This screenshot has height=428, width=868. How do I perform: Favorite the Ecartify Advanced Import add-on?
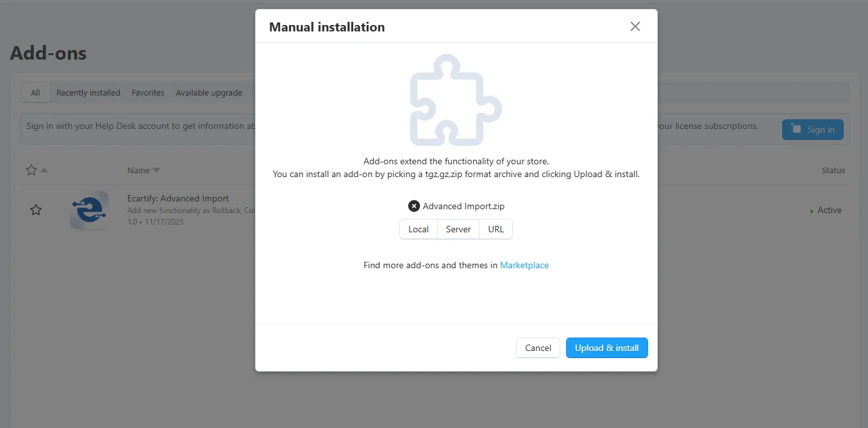pyautogui.click(x=36, y=210)
